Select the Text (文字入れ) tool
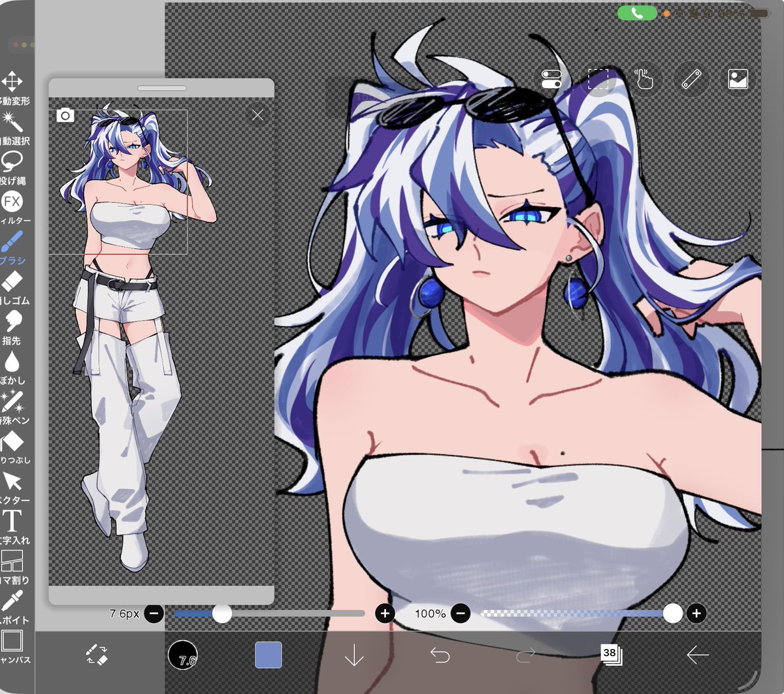Screen dimensions: 784x694 click(12, 527)
